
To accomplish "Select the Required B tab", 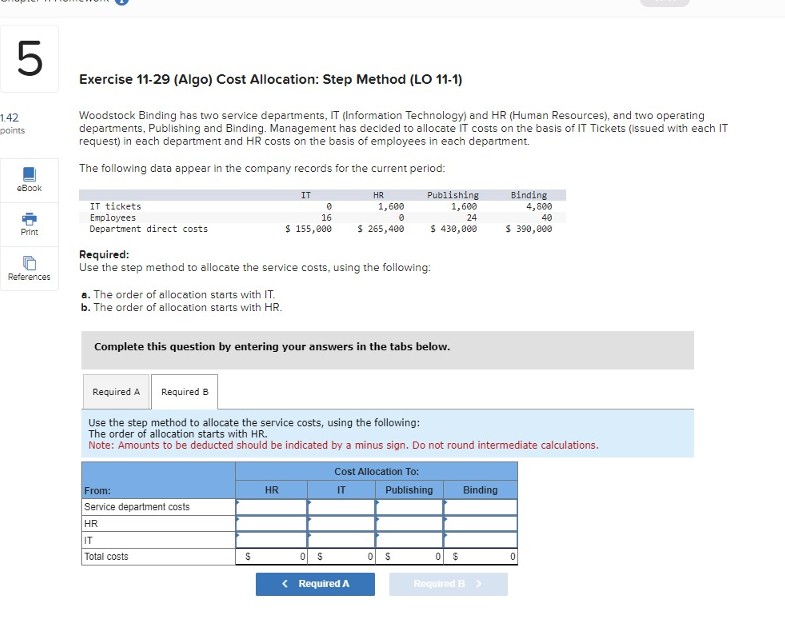I will click(184, 392).
